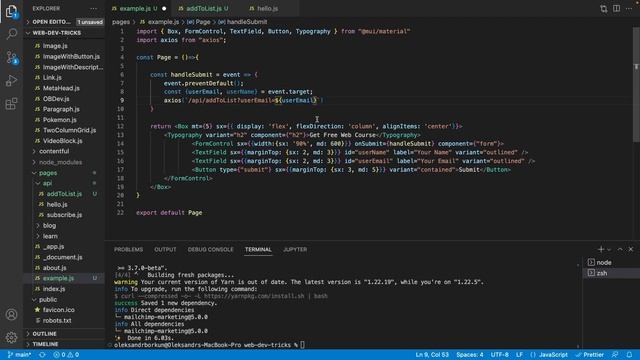
Task: Open notifications bell in status bar
Action: click(x=629, y=355)
